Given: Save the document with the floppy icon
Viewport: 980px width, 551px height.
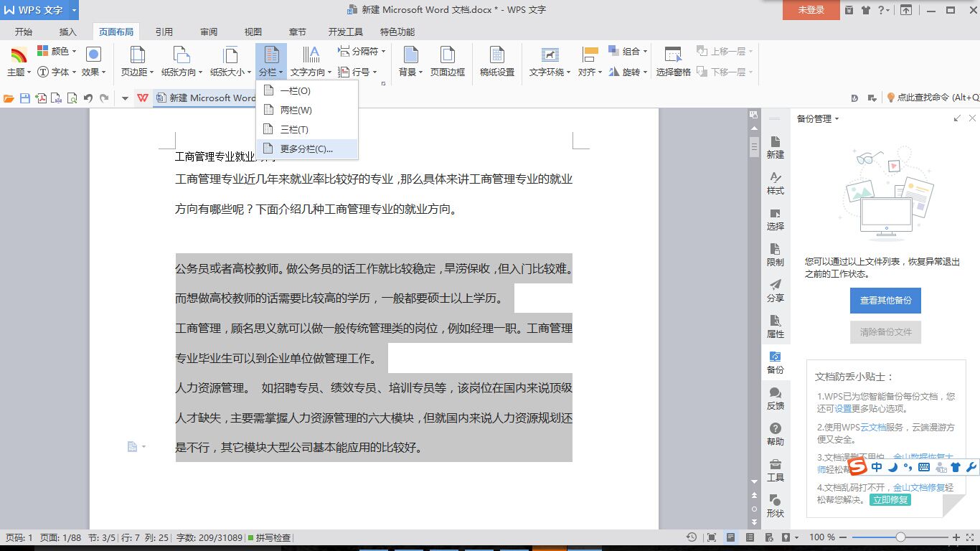Looking at the screenshot, I should tap(25, 98).
